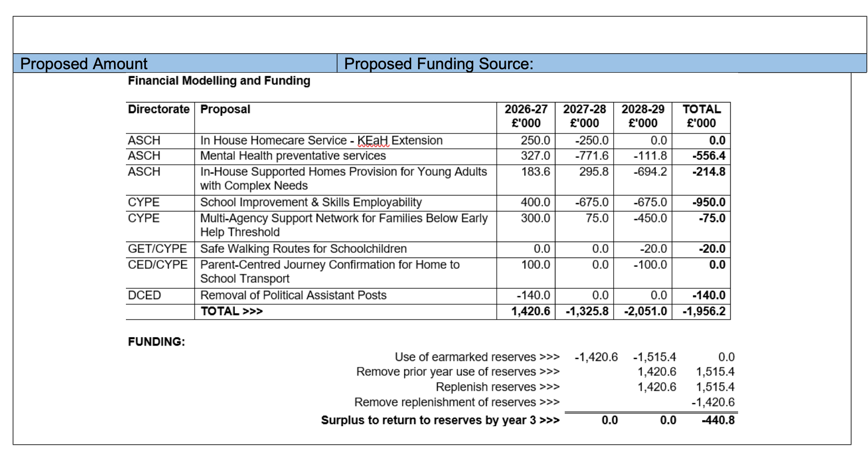Image resolution: width=868 pixels, height=473 pixels.
Task: Select the TOTAL >>> row label
Action: (231, 312)
